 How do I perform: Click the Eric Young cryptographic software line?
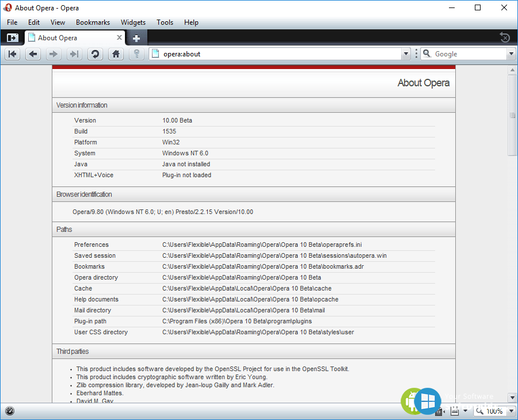click(172, 377)
